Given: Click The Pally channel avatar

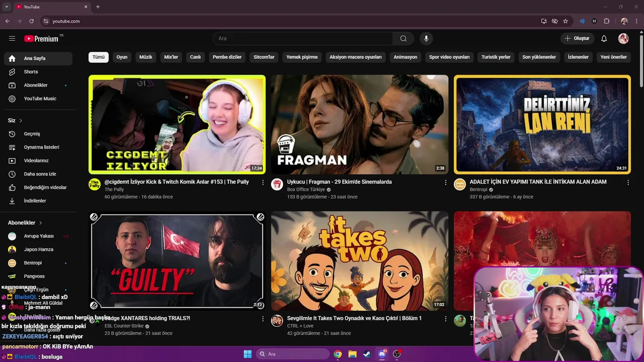Looking at the screenshot, I should (95, 184).
